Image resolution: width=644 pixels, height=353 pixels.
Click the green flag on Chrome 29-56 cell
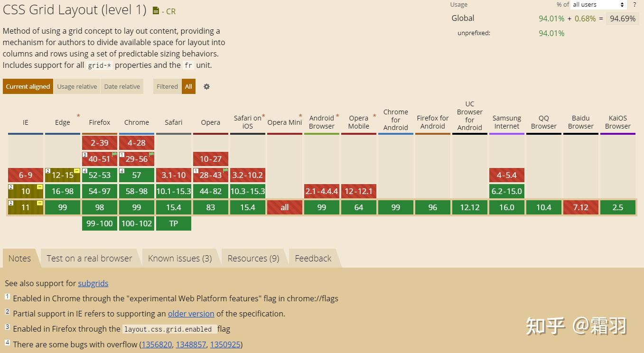pyautogui.click(x=152, y=154)
